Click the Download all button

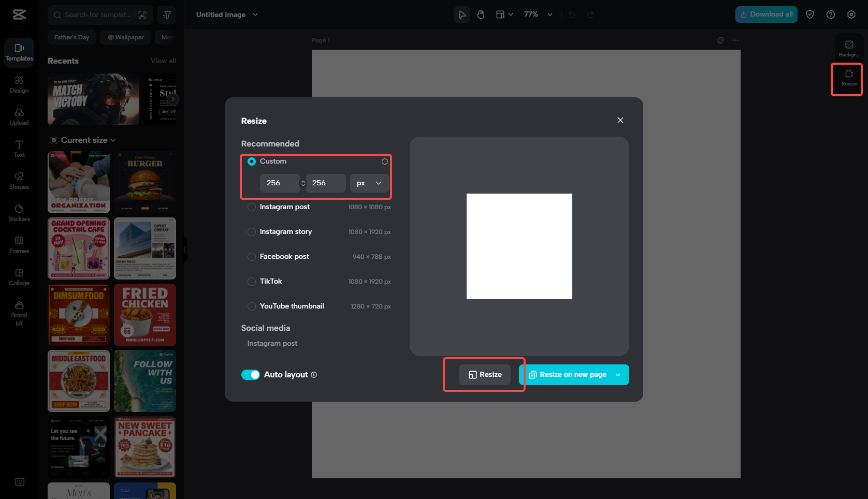pos(766,14)
